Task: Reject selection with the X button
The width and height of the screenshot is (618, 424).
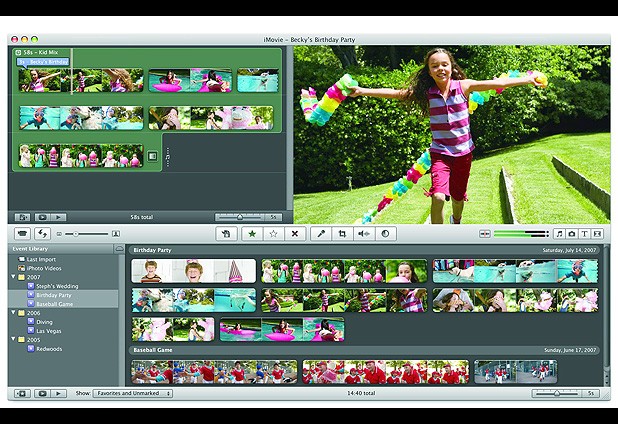Action: coord(294,234)
